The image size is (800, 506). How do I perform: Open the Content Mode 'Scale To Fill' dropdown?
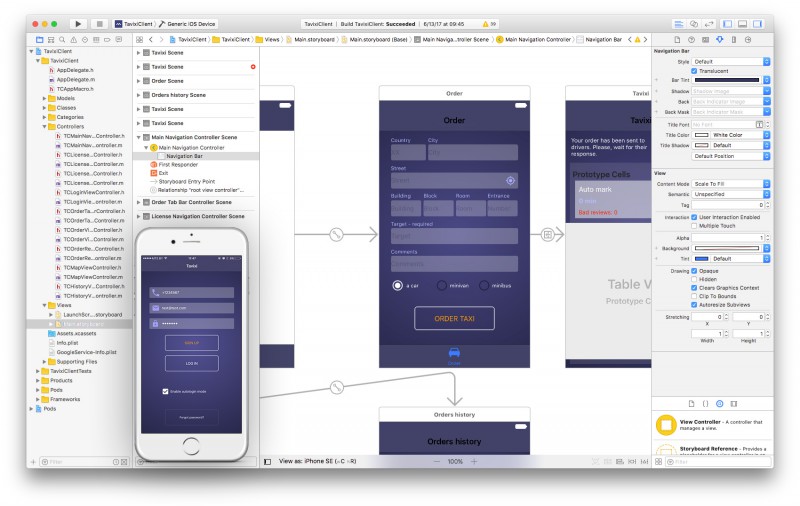(x=731, y=184)
